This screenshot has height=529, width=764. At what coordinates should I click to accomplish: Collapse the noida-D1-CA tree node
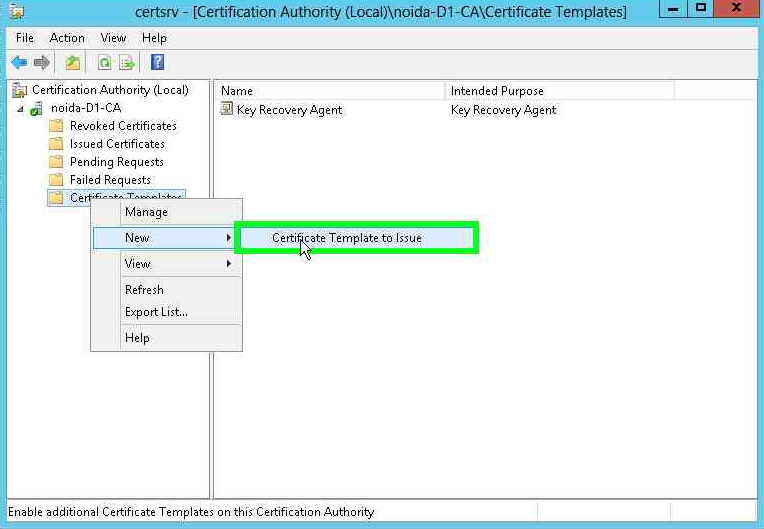20,109
